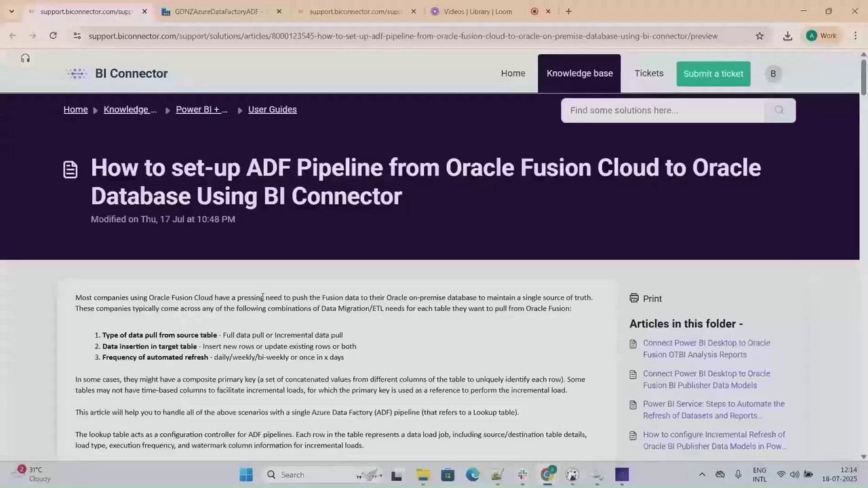The width and height of the screenshot is (868, 488).
Task: Go back using browser back arrow
Action: coord(13,36)
